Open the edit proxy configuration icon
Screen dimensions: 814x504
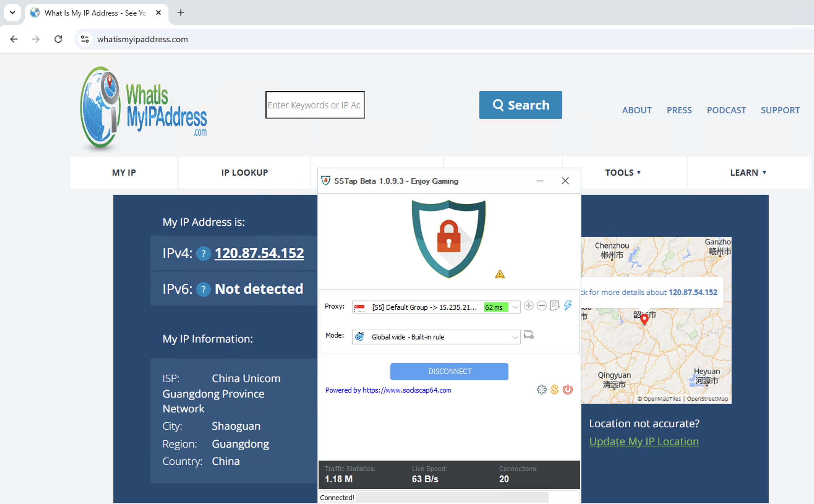pyautogui.click(x=554, y=306)
